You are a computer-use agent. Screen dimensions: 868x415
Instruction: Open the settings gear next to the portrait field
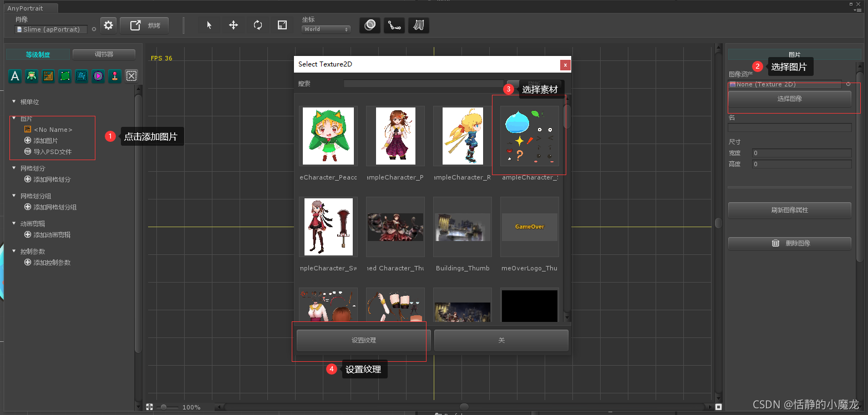(109, 25)
